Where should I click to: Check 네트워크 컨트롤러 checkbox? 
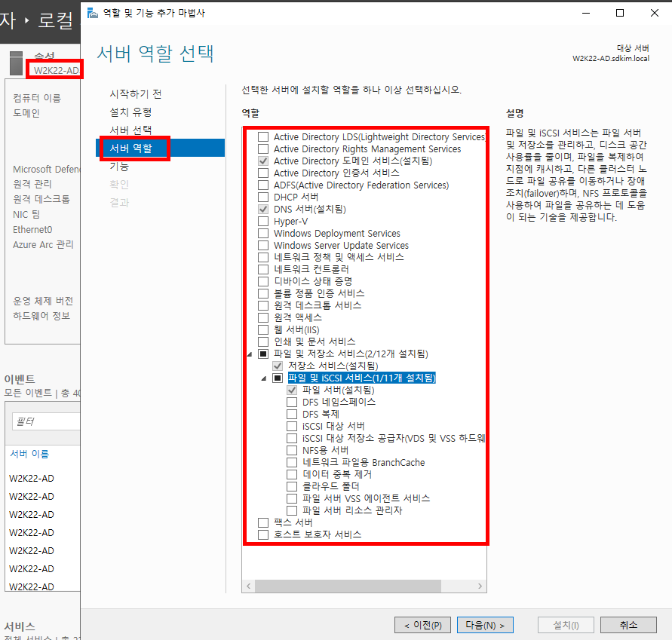[263, 269]
